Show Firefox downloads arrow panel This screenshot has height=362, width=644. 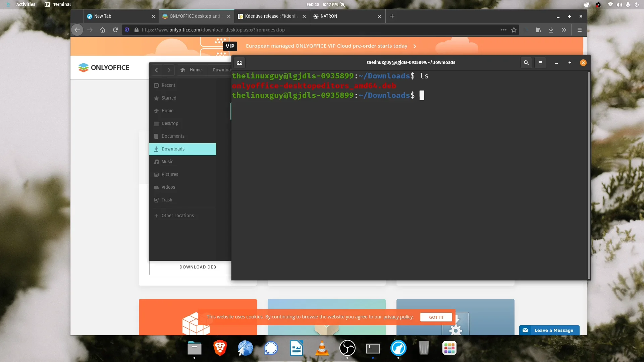[551, 30]
